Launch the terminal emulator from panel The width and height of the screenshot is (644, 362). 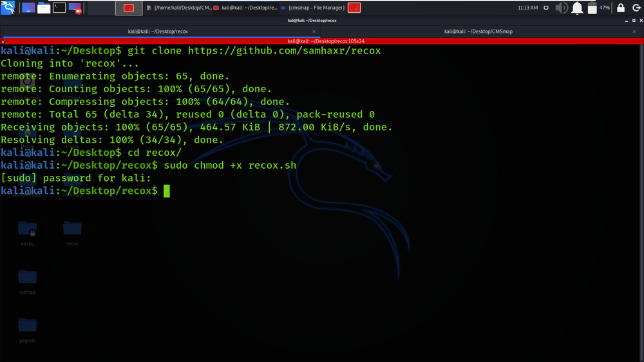(x=59, y=7)
